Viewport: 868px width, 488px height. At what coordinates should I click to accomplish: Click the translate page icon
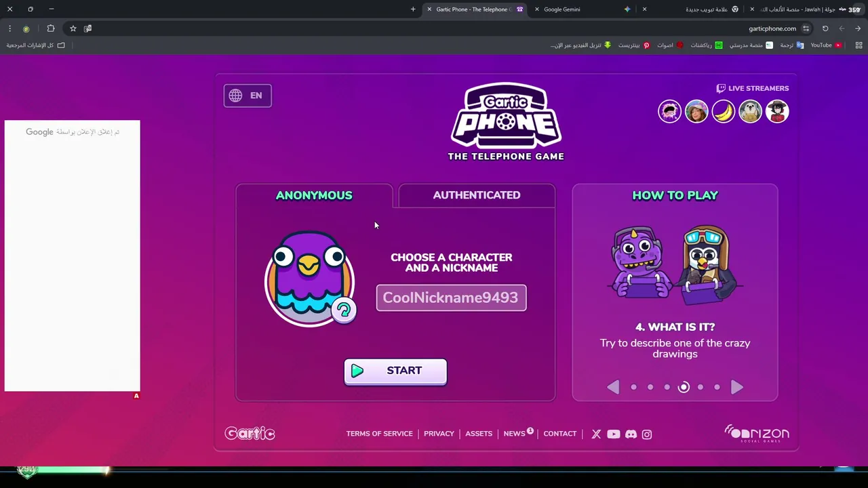(x=87, y=28)
